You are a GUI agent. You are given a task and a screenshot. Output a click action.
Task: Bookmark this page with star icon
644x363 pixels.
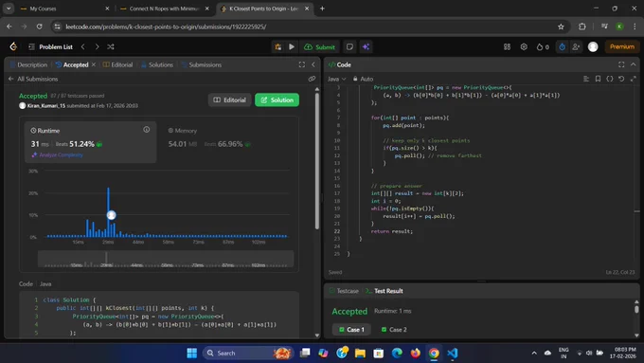tap(561, 27)
